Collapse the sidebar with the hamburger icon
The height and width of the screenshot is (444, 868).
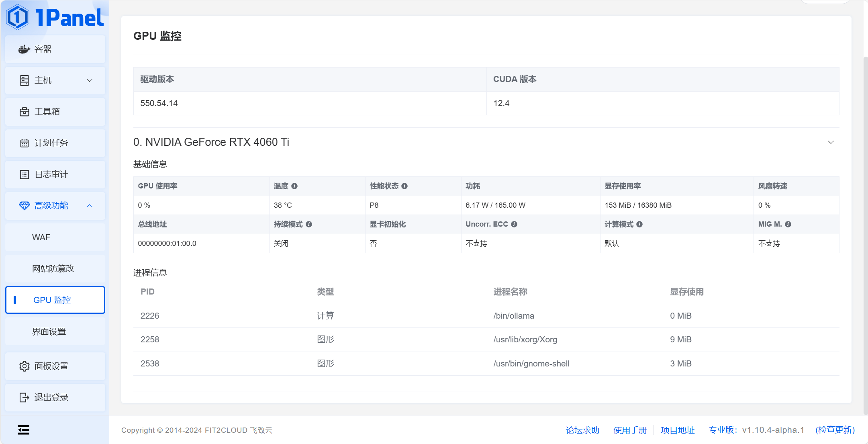point(24,430)
